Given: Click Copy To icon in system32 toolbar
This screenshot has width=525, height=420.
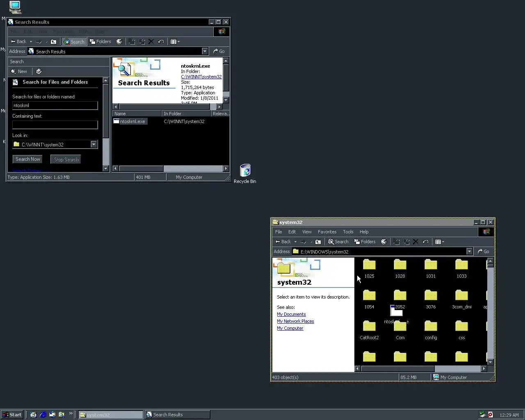Looking at the screenshot, I should click(406, 242).
